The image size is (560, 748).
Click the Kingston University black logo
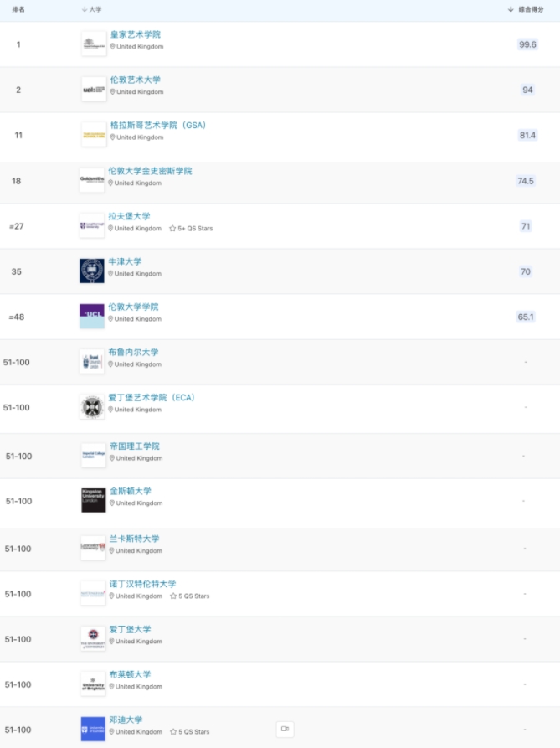click(x=94, y=500)
